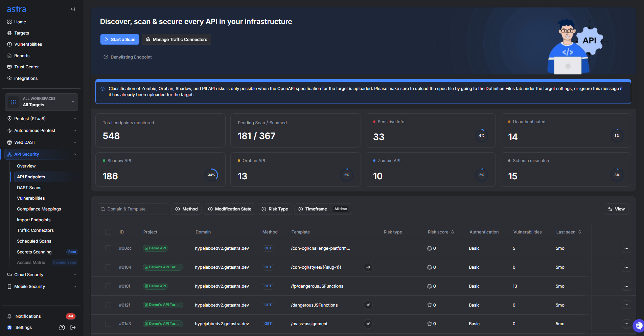Check the box for row #010f

(108, 286)
